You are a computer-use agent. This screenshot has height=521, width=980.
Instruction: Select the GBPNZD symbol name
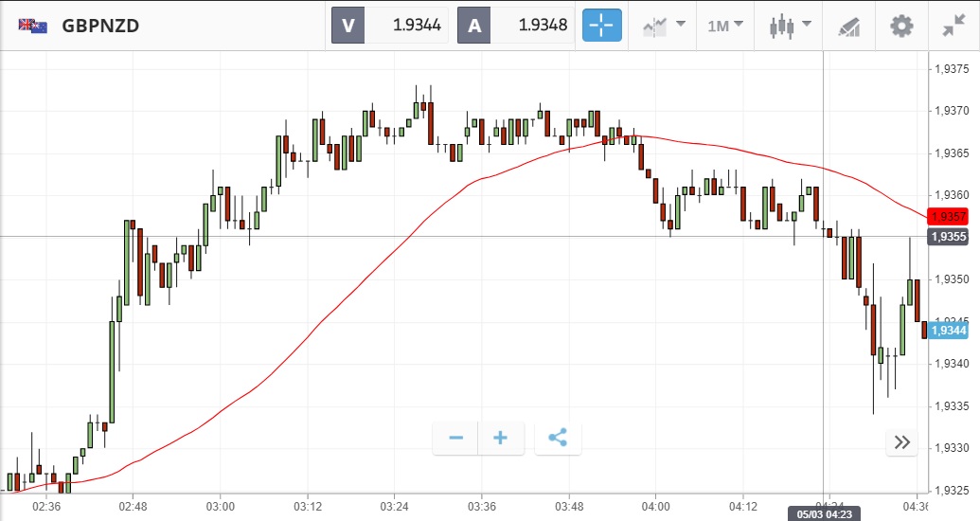[100, 26]
